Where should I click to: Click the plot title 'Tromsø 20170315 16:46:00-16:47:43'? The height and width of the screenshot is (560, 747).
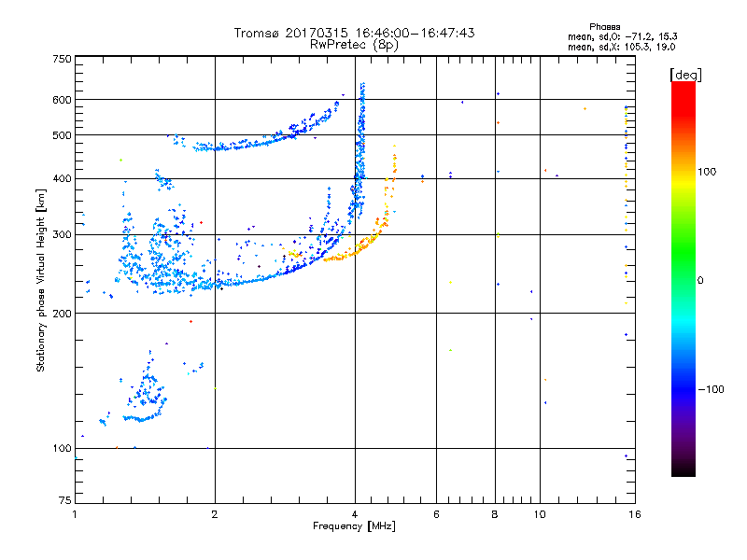coord(354,33)
